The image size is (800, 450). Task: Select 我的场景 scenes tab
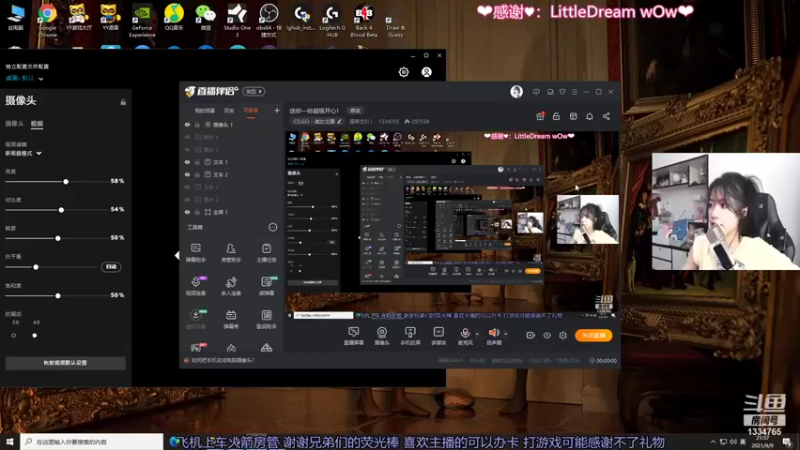205,111
